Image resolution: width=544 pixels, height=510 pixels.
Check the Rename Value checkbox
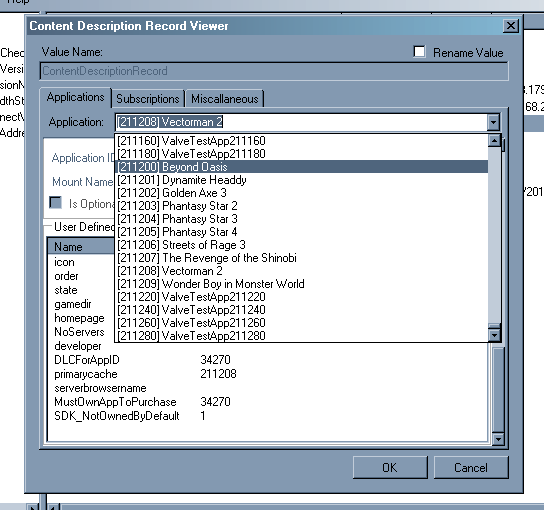click(x=419, y=52)
